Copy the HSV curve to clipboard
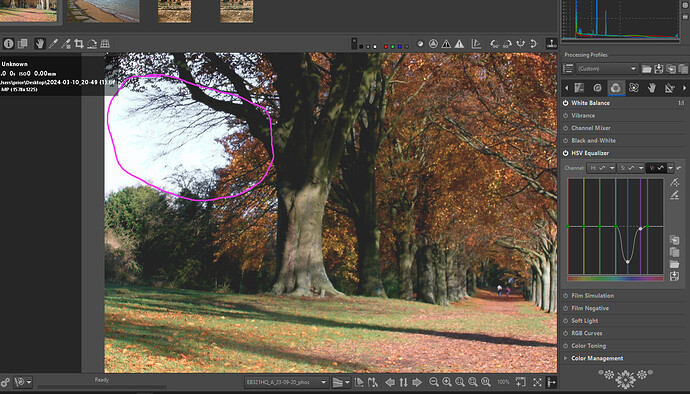 coord(674,240)
